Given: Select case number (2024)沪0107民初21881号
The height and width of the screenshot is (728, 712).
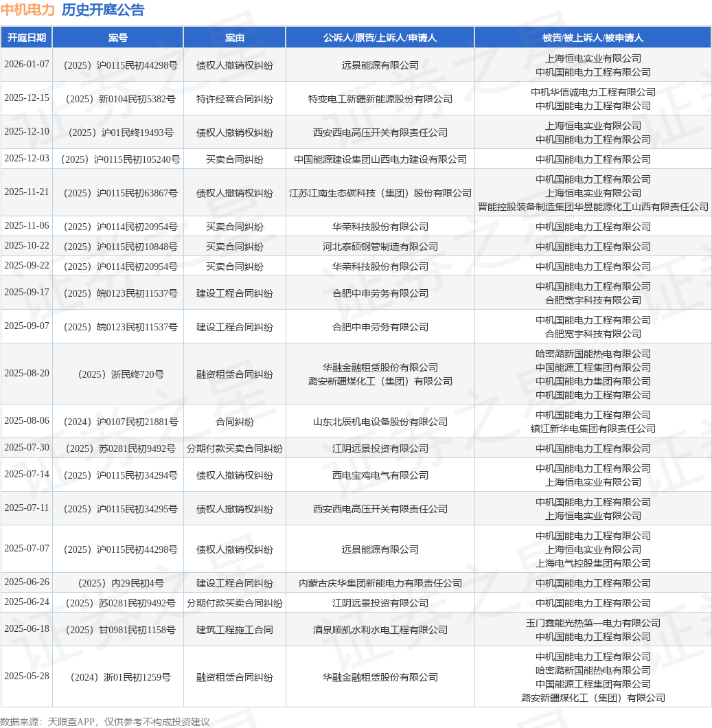Looking at the screenshot, I should (121, 422).
